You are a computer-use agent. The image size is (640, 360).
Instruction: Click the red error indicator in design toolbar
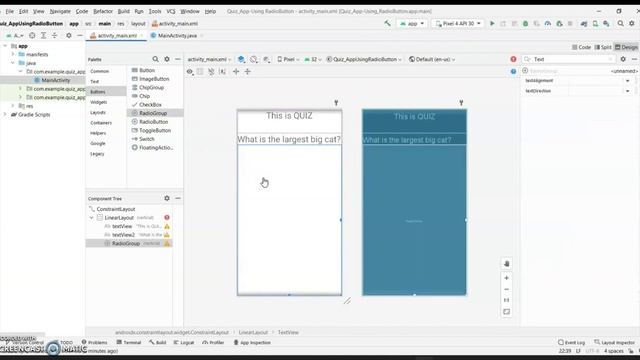[x=513, y=59]
